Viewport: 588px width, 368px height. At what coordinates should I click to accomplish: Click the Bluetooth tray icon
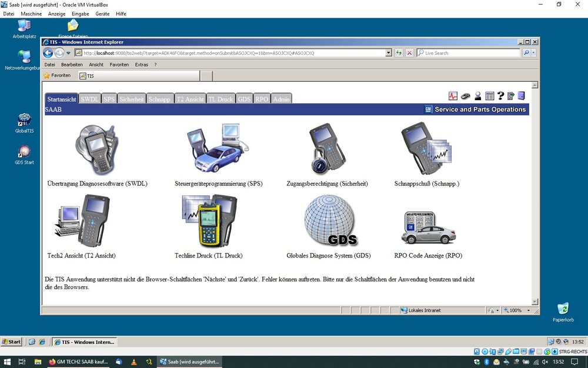[487, 362]
